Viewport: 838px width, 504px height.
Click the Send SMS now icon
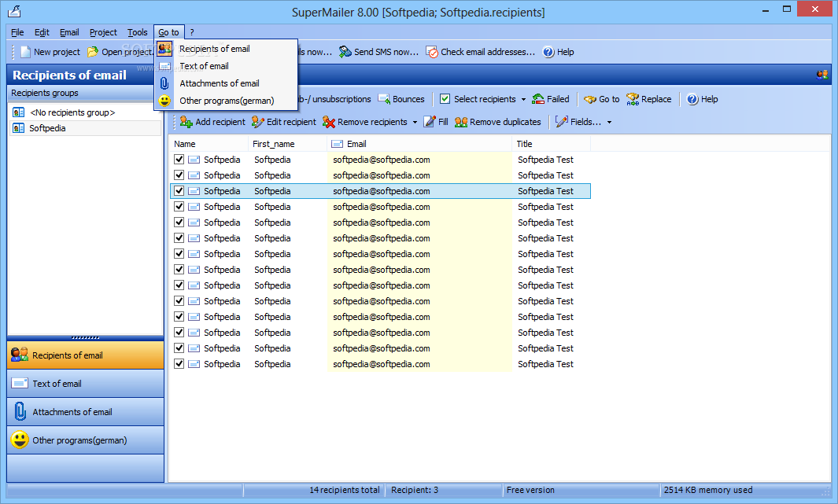345,52
